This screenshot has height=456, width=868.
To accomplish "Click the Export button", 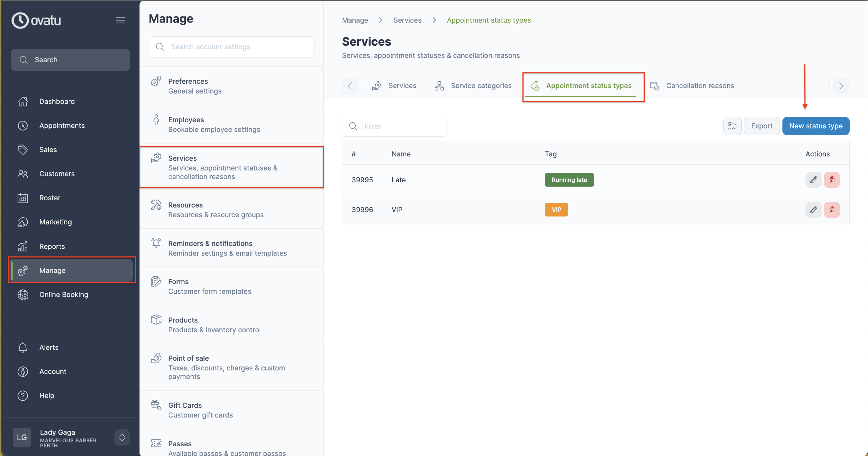I will pos(761,126).
